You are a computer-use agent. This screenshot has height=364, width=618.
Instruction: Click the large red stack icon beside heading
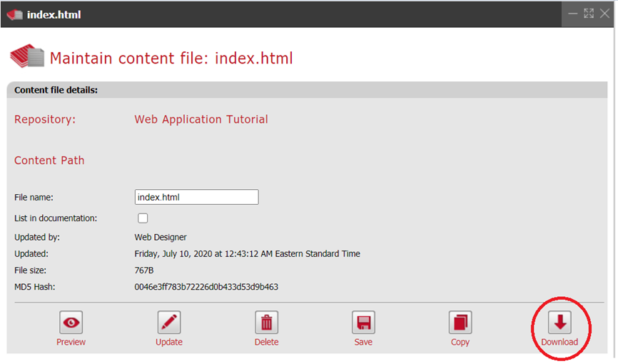(27, 57)
